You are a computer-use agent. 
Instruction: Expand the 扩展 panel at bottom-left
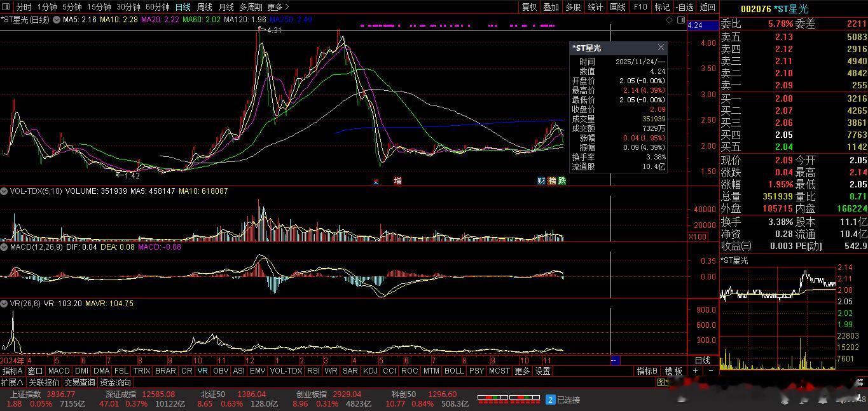click(12, 382)
